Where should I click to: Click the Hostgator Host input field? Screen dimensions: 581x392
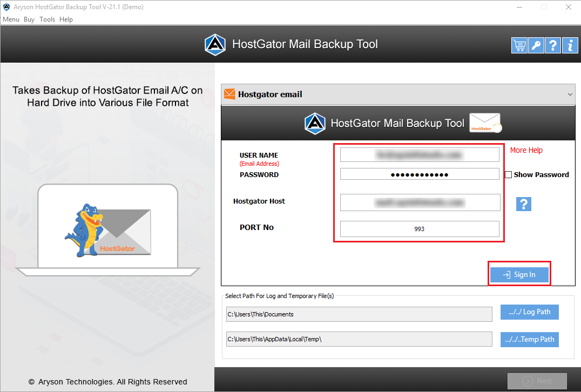(x=420, y=202)
